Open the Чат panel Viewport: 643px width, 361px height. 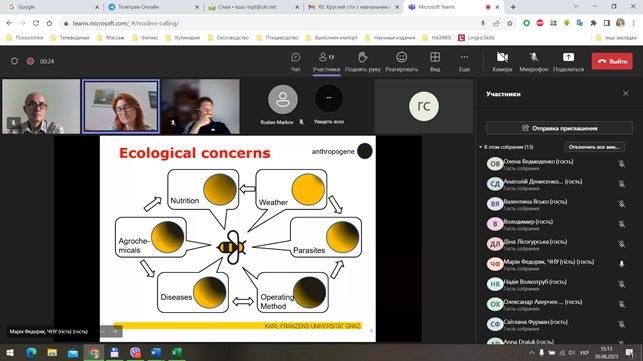click(x=295, y=62)
